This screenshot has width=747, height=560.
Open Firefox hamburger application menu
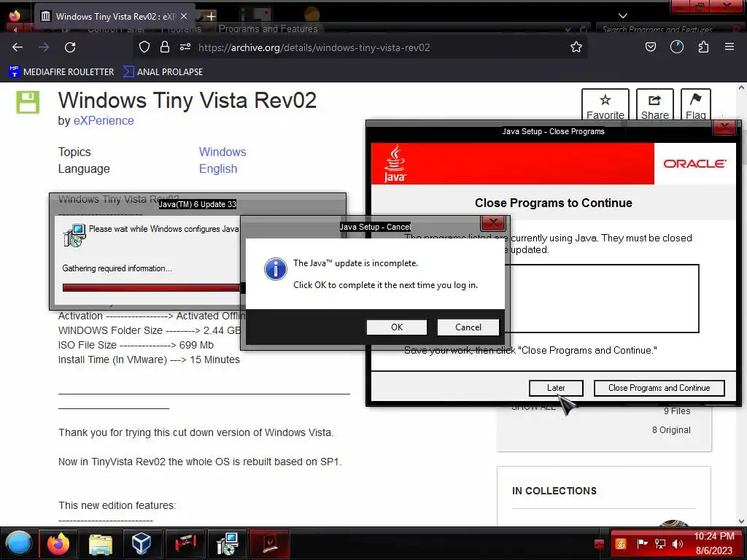point(729,47)
